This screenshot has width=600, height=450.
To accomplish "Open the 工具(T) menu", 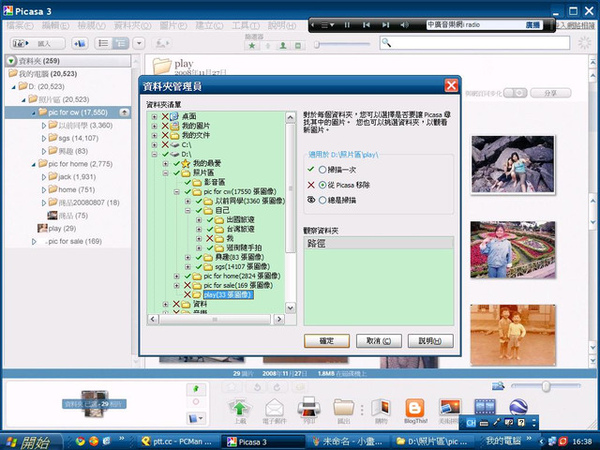I will (246, 26).
